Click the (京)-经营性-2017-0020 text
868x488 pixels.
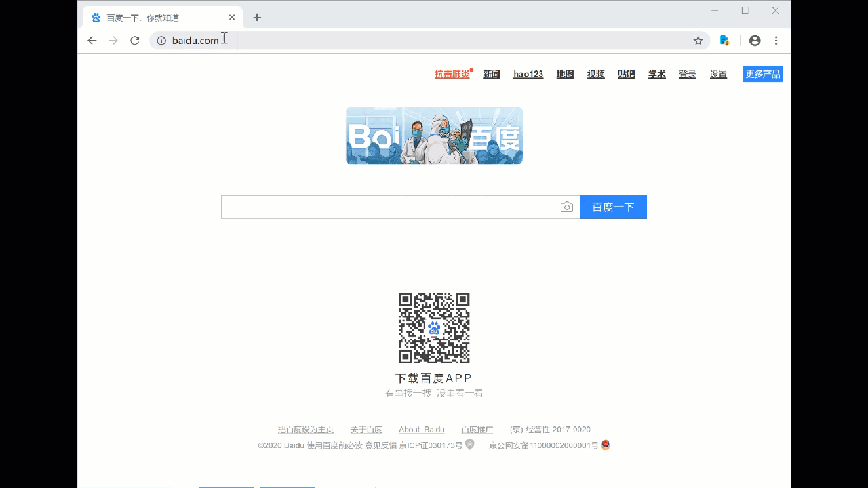pos(550,430)
